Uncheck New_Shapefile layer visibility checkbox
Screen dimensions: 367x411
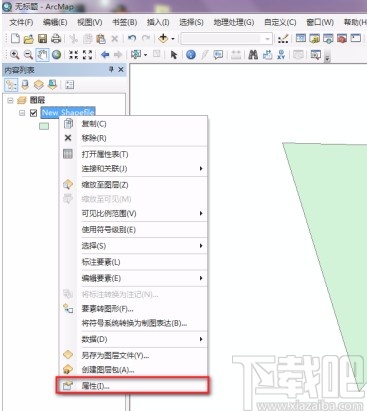(33, 113)
